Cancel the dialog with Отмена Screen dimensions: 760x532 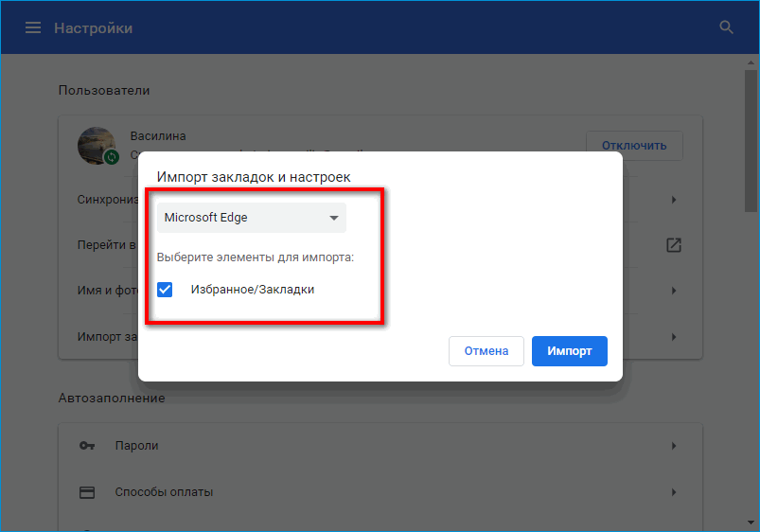pos(486,351)
